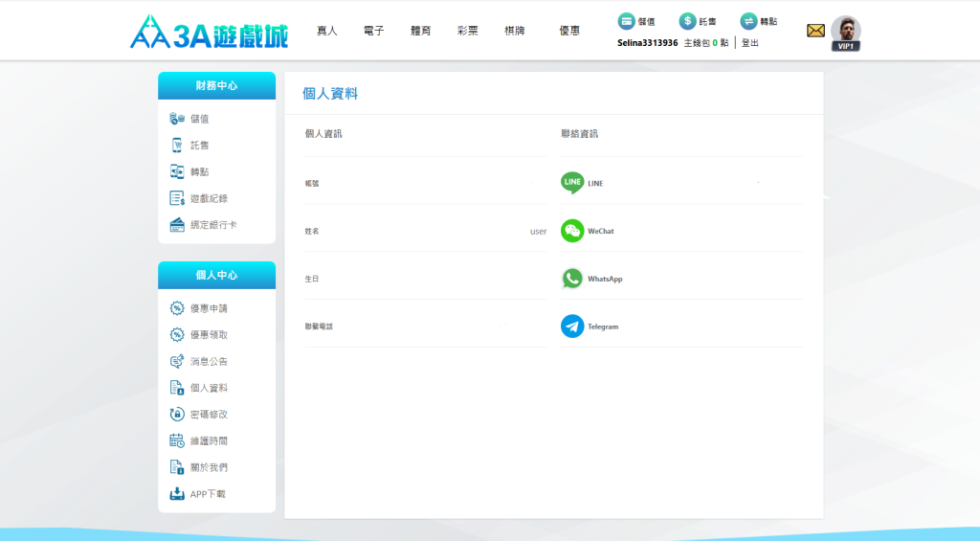
Task: Click the 託售 dollar icon in header
Action: pyautogui.click(x=687, y=21)
